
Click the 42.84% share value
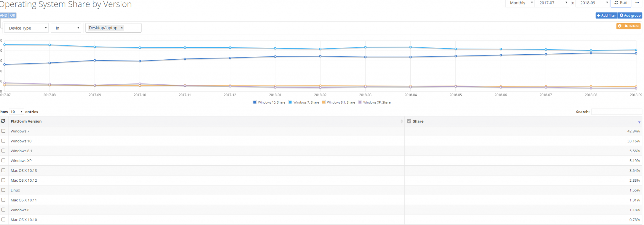coord(633,131)
